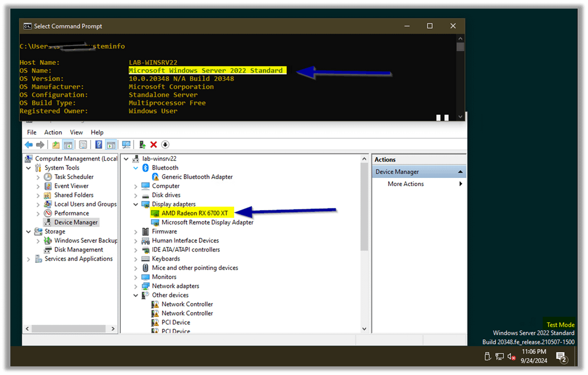Open the View menu
The image size is (588, 375).
pyautogui.click(x=76, y=132)
